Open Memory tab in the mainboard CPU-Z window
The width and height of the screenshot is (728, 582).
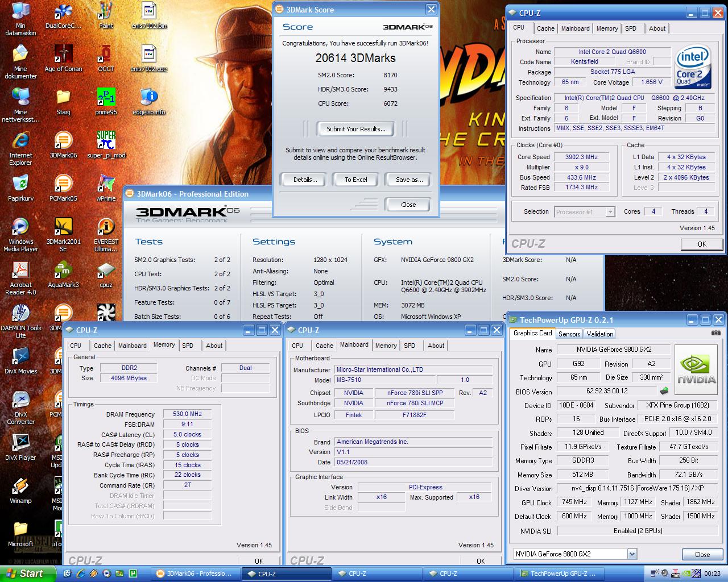(x=386, y=346)
